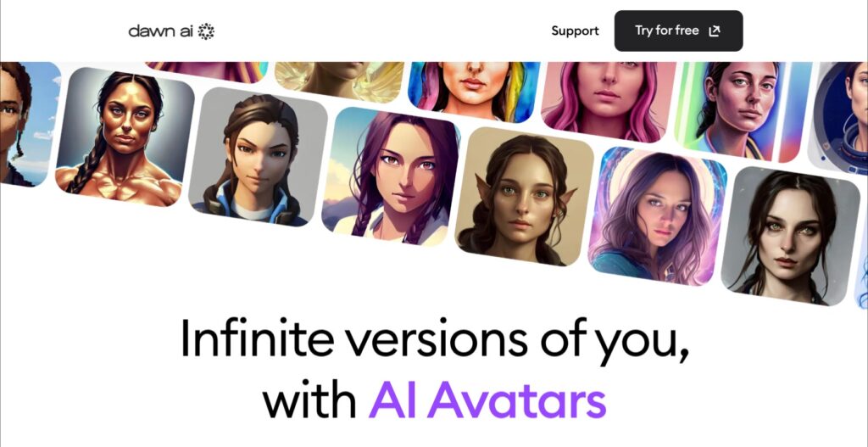The image size is (868, 447).
Task: Select the muscular braided woman avatar
Action: [125, 137]
